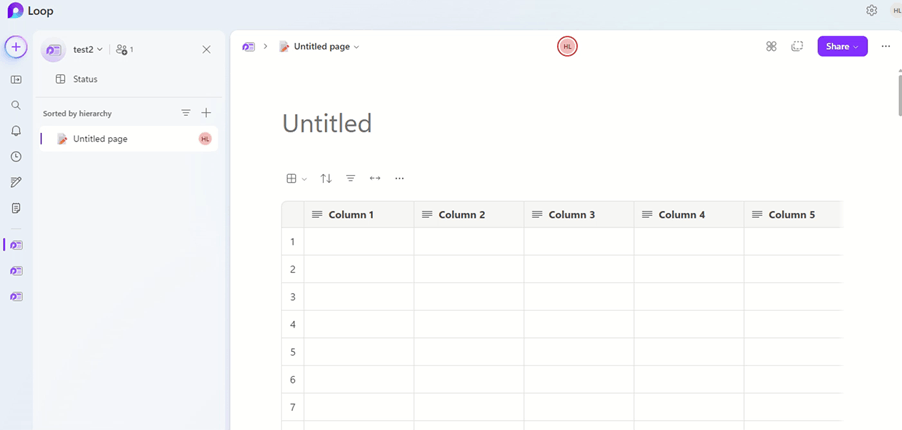Viewport: 902px width, 430px height.
Task: Create new item with purple plus button
Action: [16, 47]
